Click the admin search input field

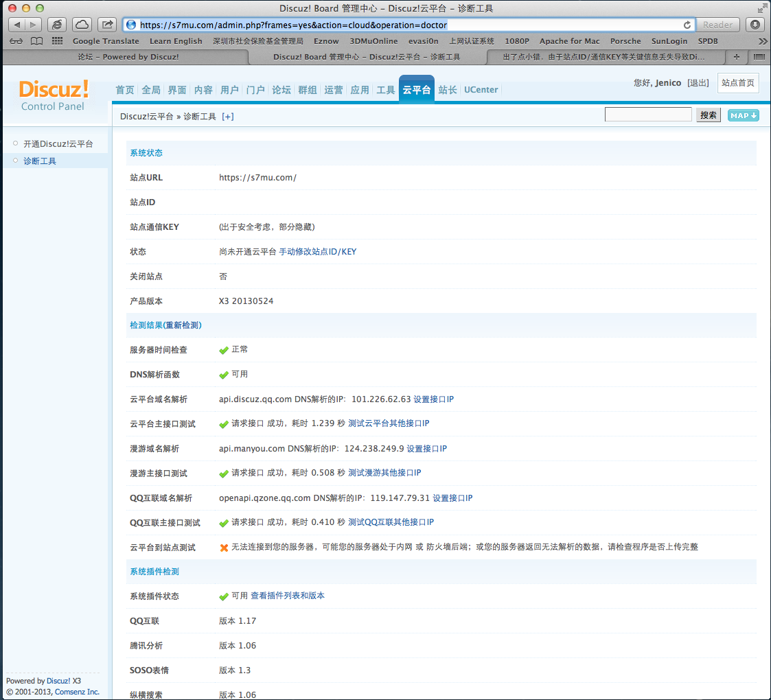[x=648, y=115]
